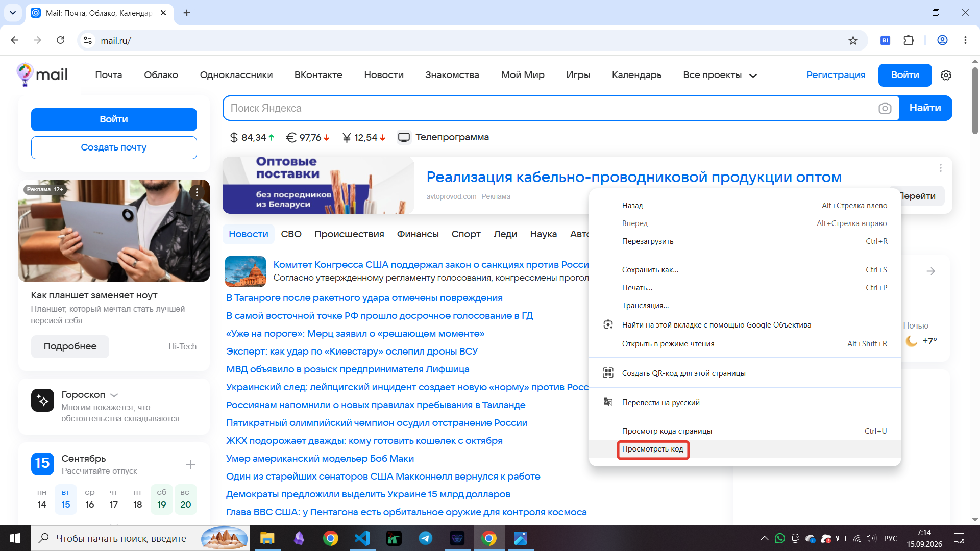The image size is (980, 551).
Task: Switch to Финансы news tab
Action: [418, 234]
